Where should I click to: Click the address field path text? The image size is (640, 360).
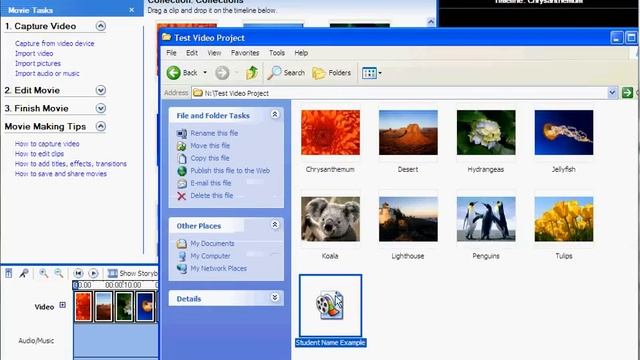coord(237,93)
